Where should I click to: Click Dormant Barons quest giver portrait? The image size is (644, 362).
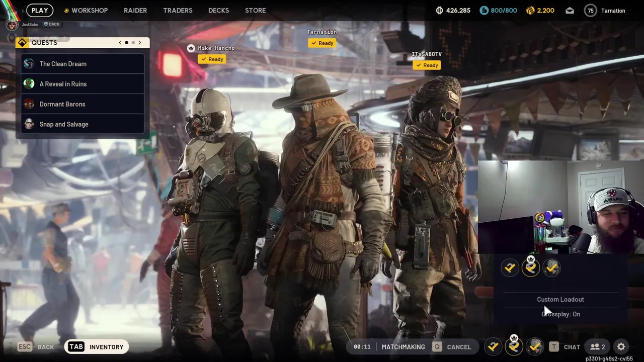(29, 104)
